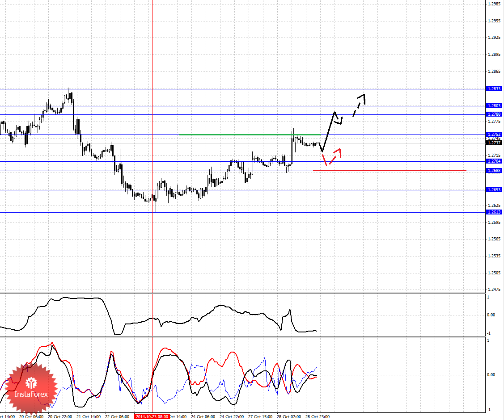Viewport: 504px width, 420px height.
Task: Select the 1.2688 price level label
Action: [x=494, y=171]
